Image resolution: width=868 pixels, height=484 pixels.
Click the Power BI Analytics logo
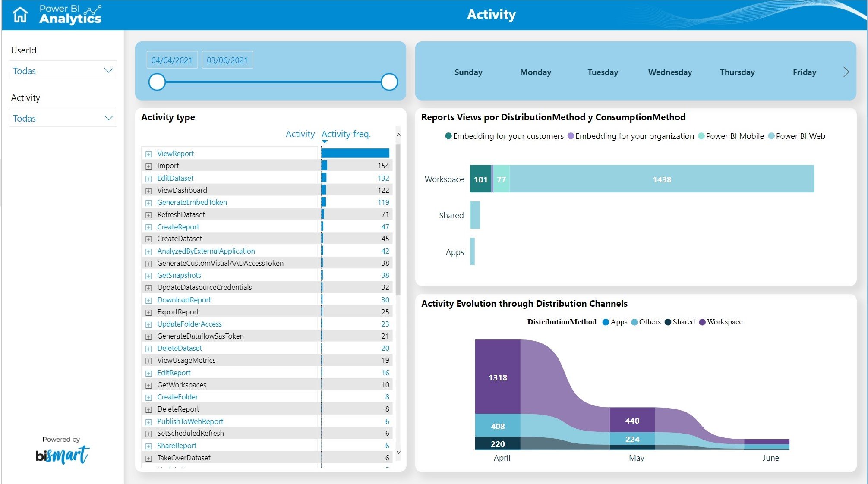(x=70, y=15)
